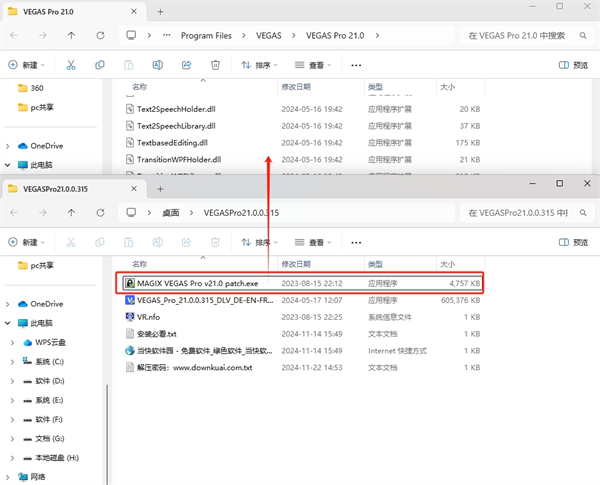This screenshot has width=600, height=485.
Task: Open Sort dropdown in VEGASPro21.0.0.315 window
Action: (x=259, y=242)
